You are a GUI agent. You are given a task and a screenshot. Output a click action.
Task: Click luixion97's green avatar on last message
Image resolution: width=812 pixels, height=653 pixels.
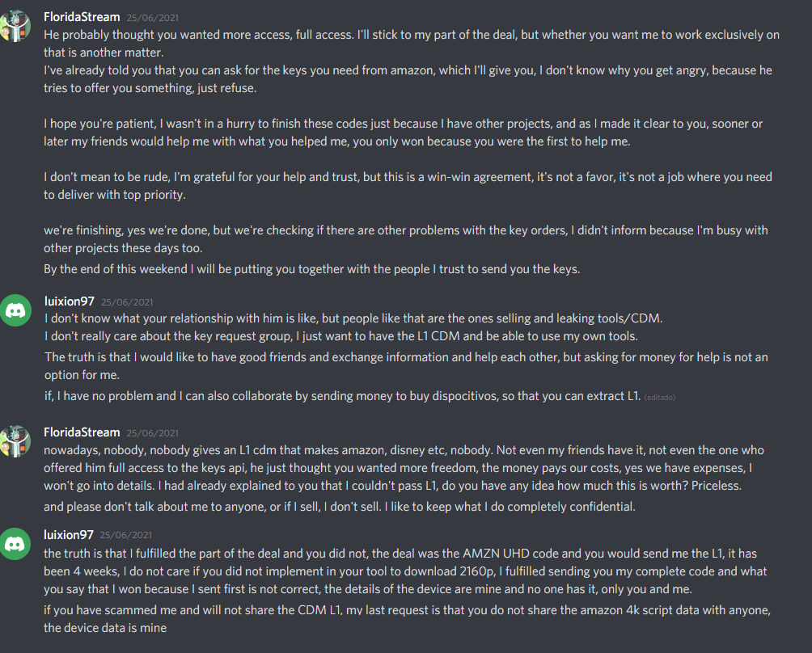(15, 544)
